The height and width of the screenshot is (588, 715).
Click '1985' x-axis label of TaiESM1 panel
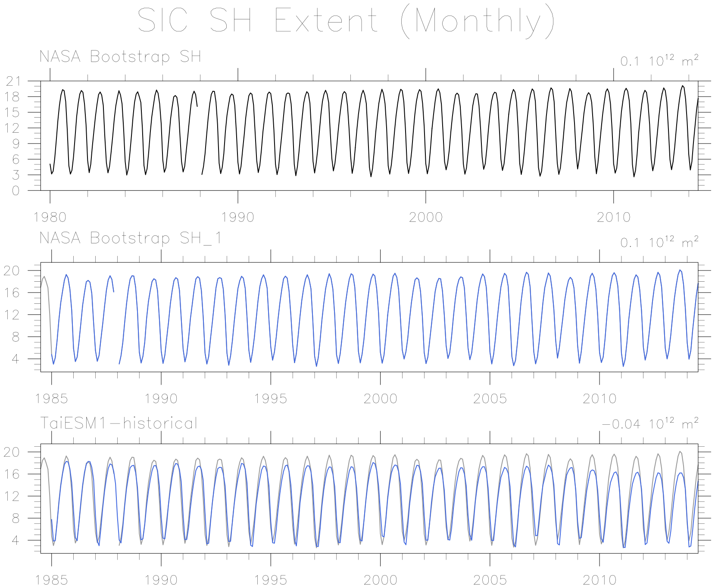[x=51, y=580]
